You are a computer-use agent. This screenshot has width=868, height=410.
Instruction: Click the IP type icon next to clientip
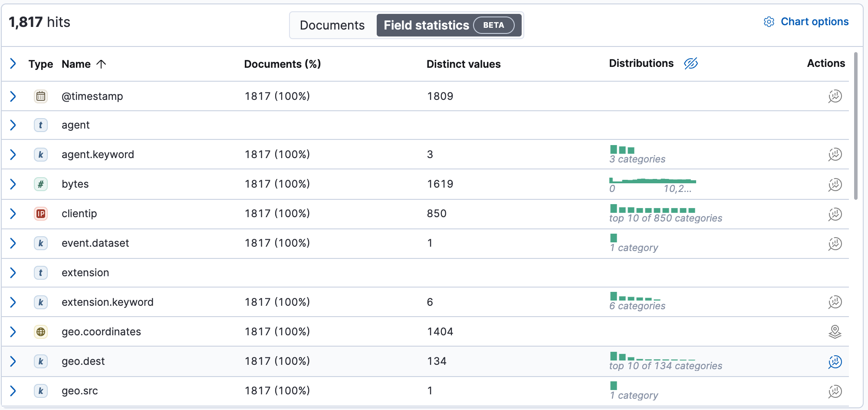tap(41, 214)
